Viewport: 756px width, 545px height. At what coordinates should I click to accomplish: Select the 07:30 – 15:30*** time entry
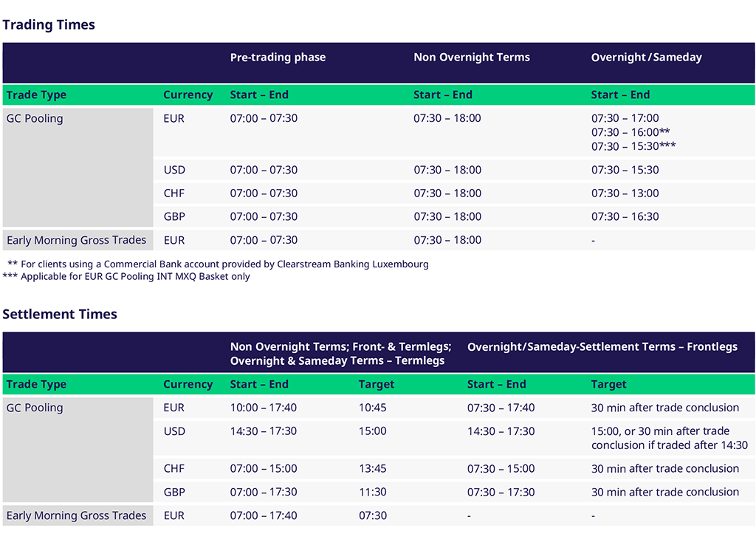coord(633,147)
